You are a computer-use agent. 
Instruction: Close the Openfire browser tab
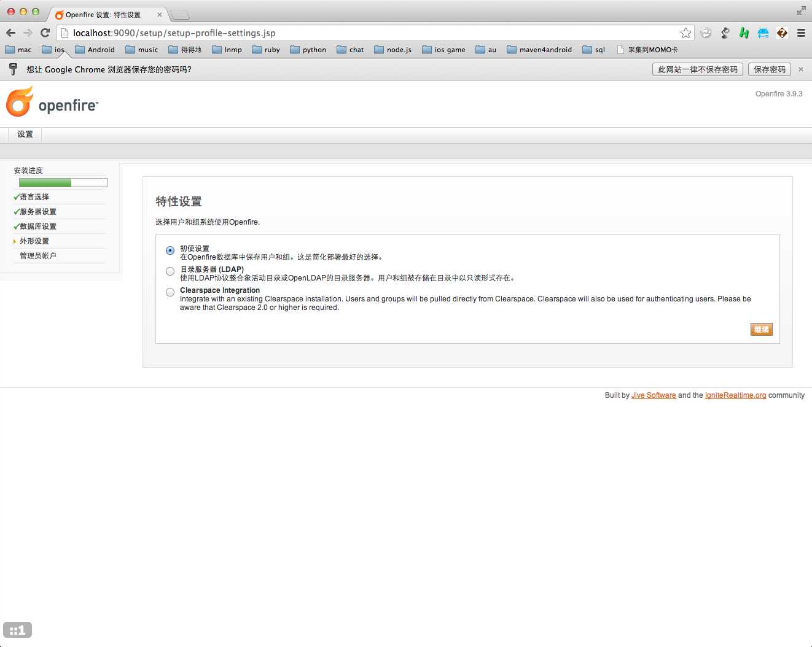pyautogui.click(x=160, y=15)
